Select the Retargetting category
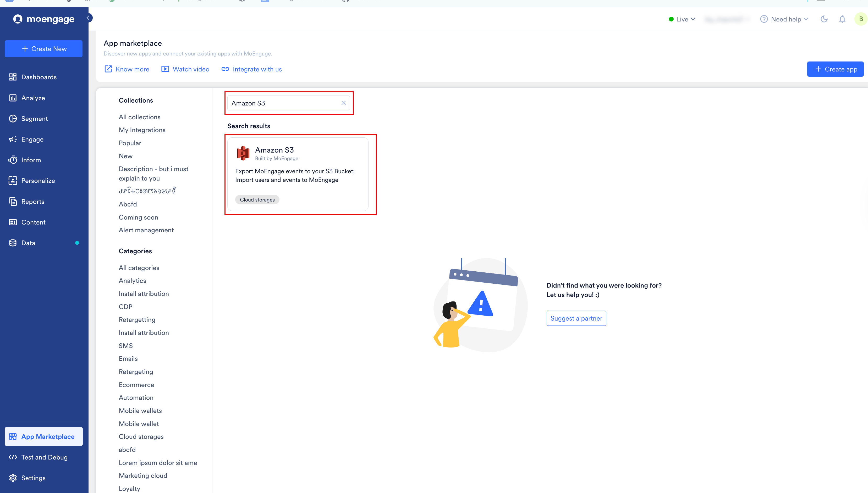This screenshot has height=493, width=868. point(137,320)
